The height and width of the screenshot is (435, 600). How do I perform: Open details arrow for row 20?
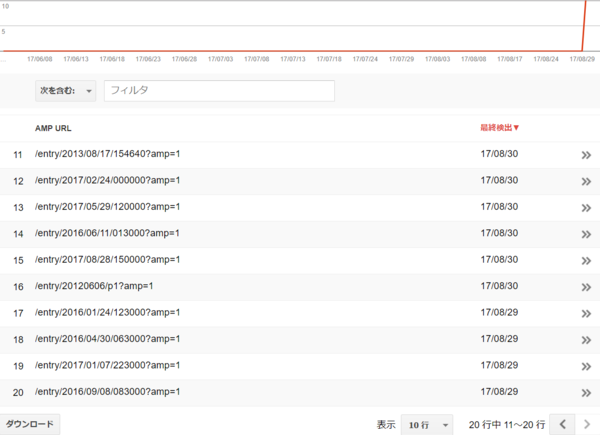[x=586, y=393]
